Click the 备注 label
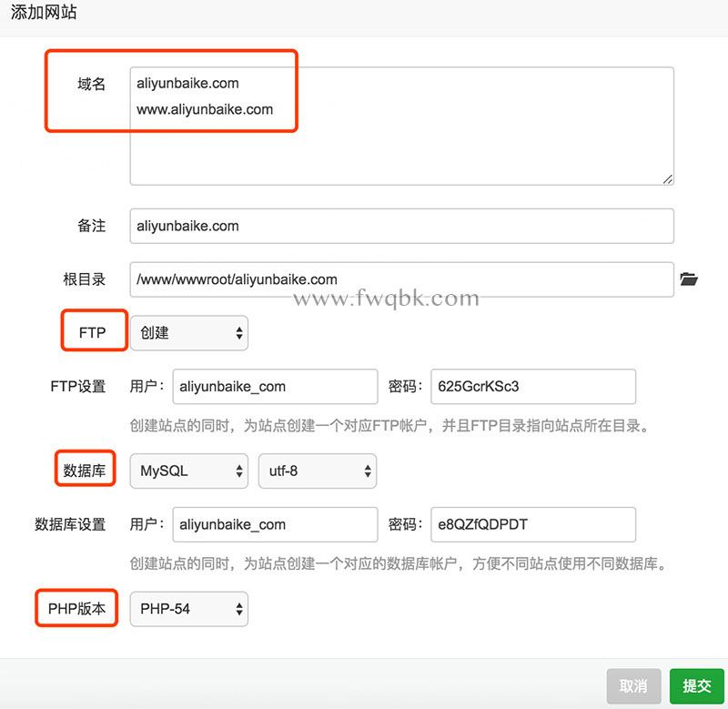The width and height of the screenshot is (728, 709). click(92, 226)
